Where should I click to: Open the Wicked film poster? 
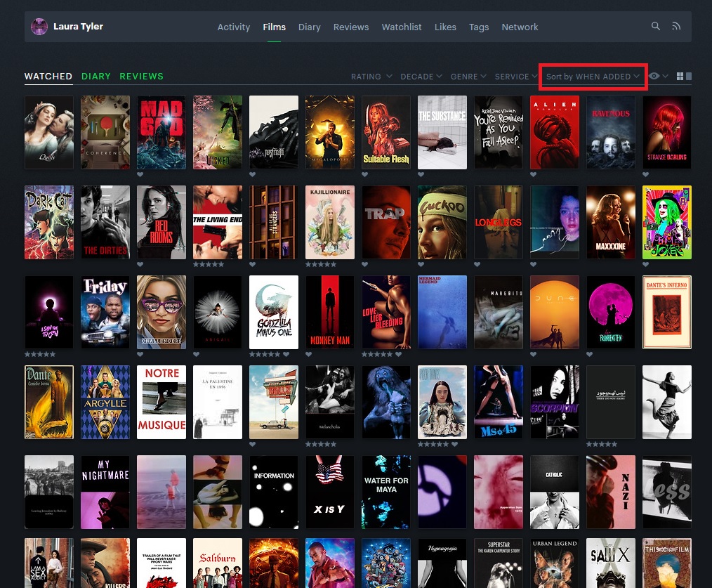pos(218,132)
